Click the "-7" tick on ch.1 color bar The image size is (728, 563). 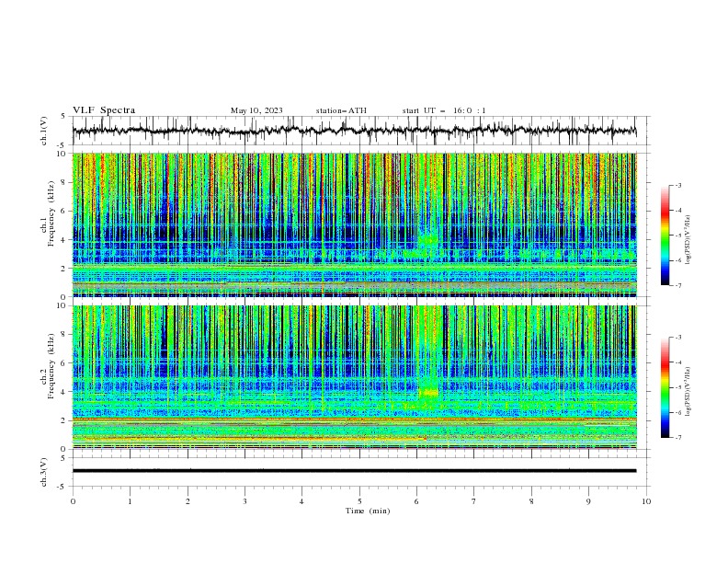coord(677,285)
